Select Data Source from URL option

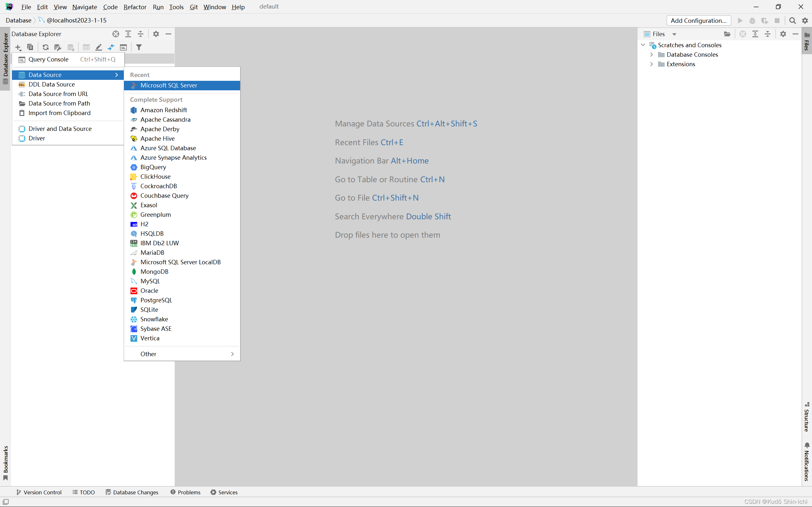coord(58,93)
